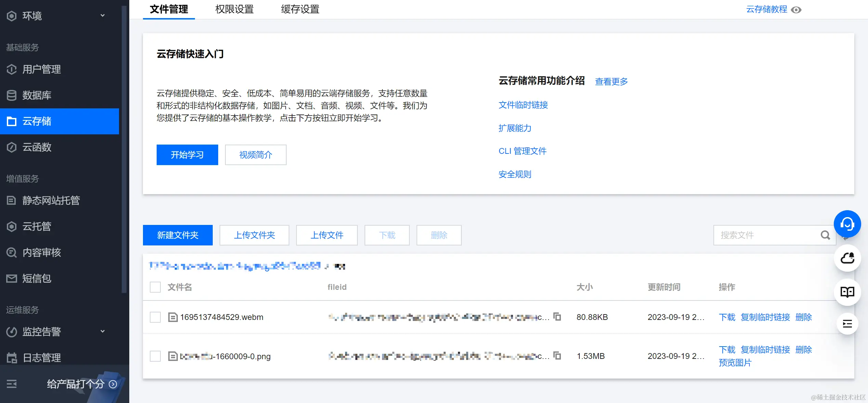Click 给产品打个分 rating link
Screen dimensions: 868x403
coord(76,384)
